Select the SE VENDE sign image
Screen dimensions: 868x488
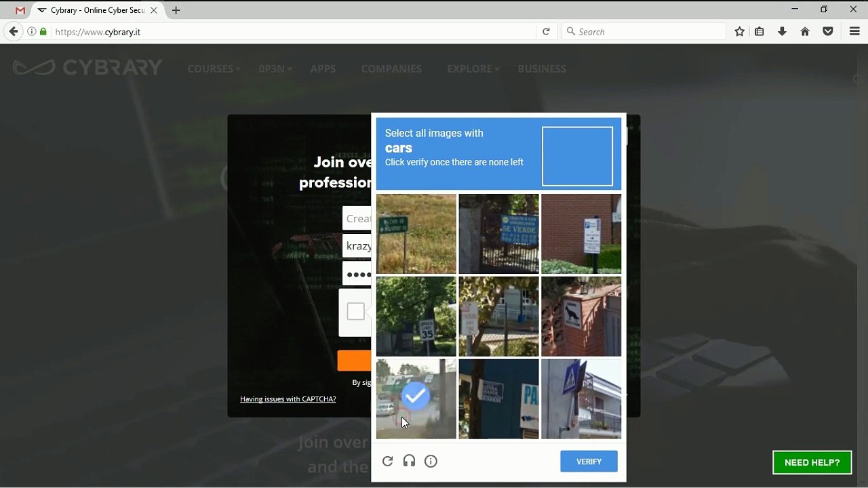(498, 233)
